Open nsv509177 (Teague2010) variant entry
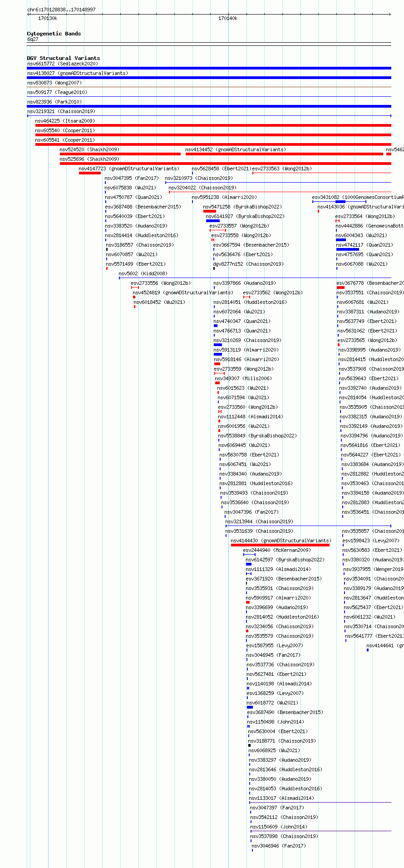Image resolution: width=404 pixels, height=868 pixels. click(57, 92)
